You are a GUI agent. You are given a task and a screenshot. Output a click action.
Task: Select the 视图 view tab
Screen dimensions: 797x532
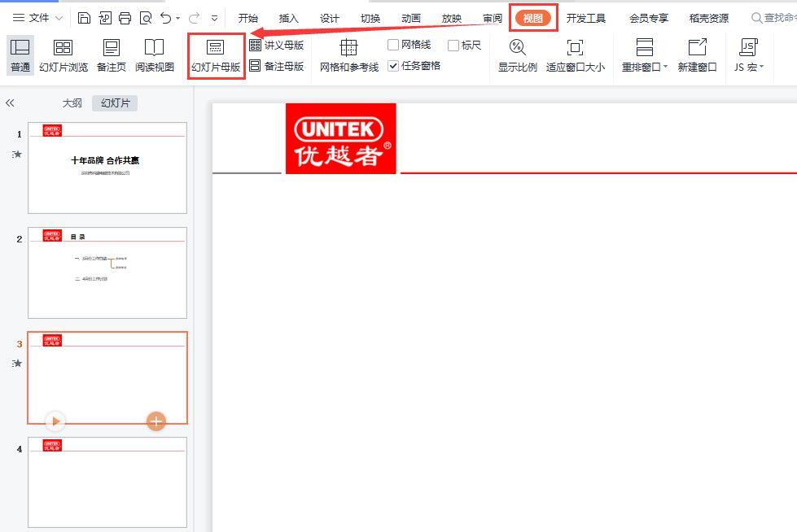[x=532, y=18]
